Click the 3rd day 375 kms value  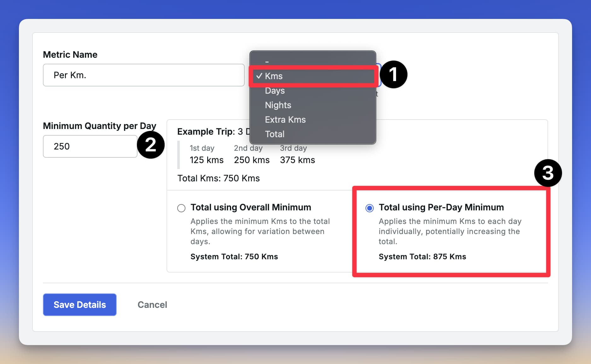297,160
